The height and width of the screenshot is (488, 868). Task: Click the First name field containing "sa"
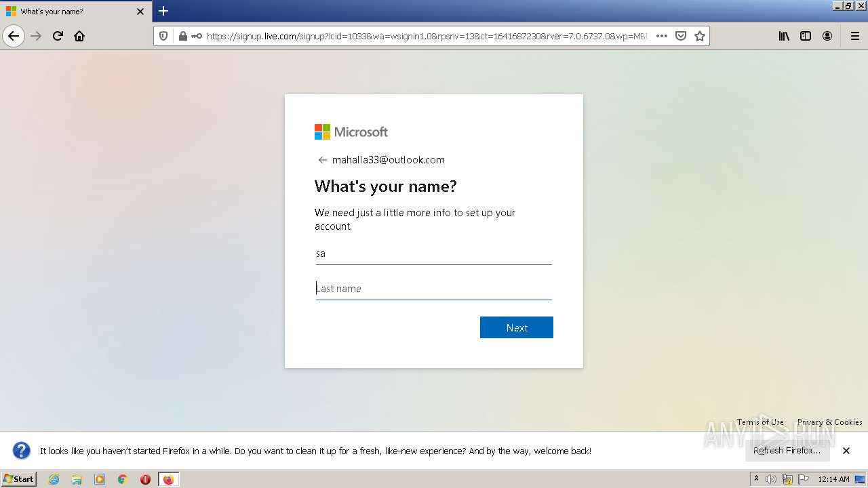click(x=434, y=253)
